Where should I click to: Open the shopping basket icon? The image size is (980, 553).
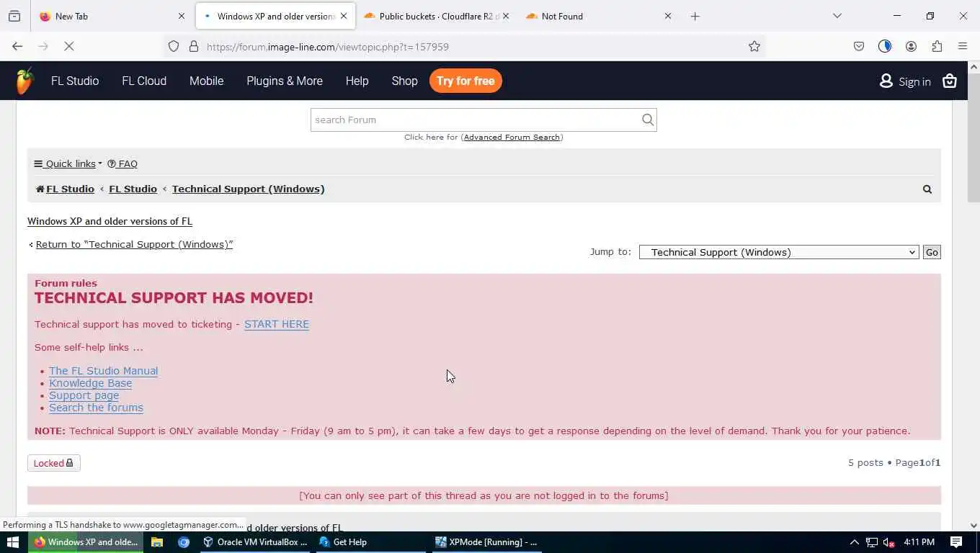tap(950, 81)
